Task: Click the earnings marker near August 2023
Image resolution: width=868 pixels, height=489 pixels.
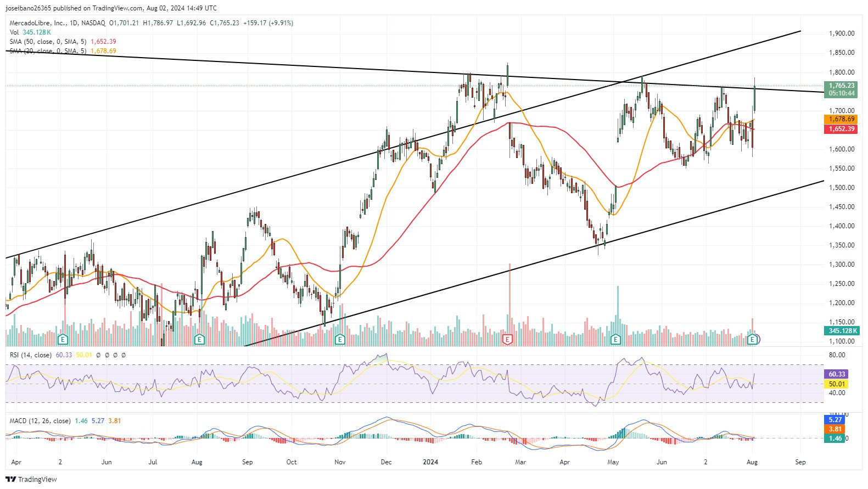Action: tap(199, 340)
